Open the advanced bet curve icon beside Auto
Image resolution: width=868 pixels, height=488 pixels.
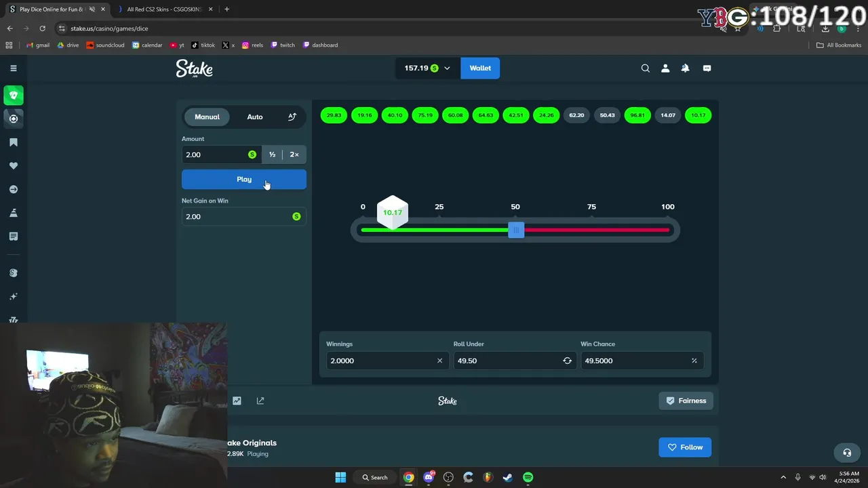292,117
